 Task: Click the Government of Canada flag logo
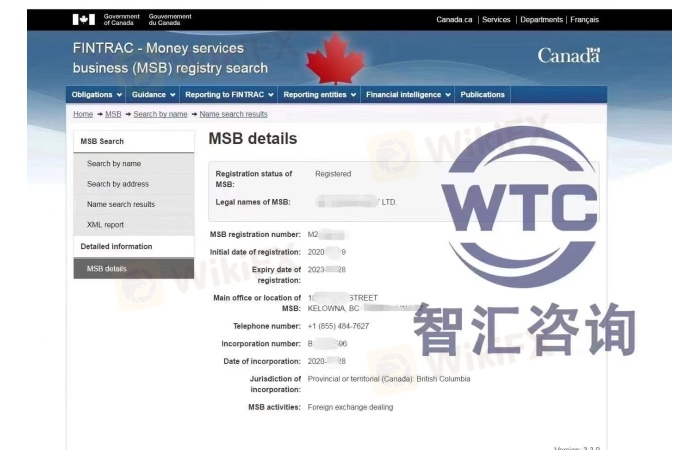(x=84, y=19)
